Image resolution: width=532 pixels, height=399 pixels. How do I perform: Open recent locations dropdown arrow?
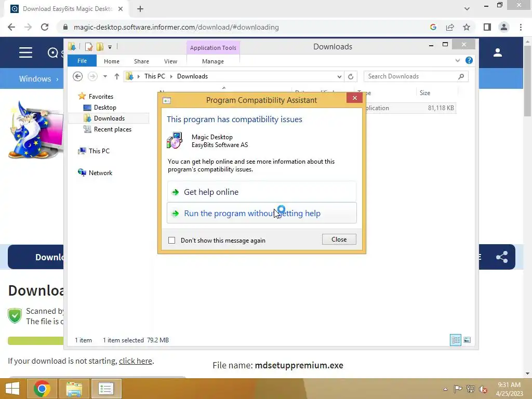[x=105, y=76]
